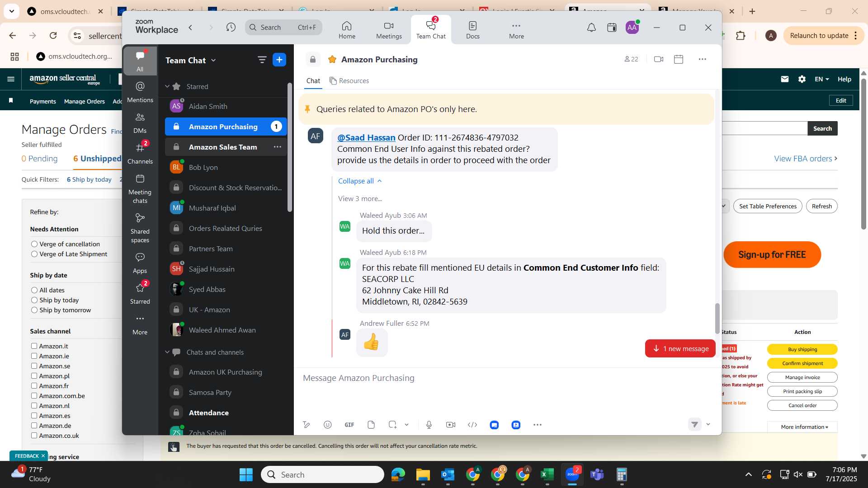Open the text formatting tool in composer
The width and height of the screenshot is (868, 488).
(307, 425)
